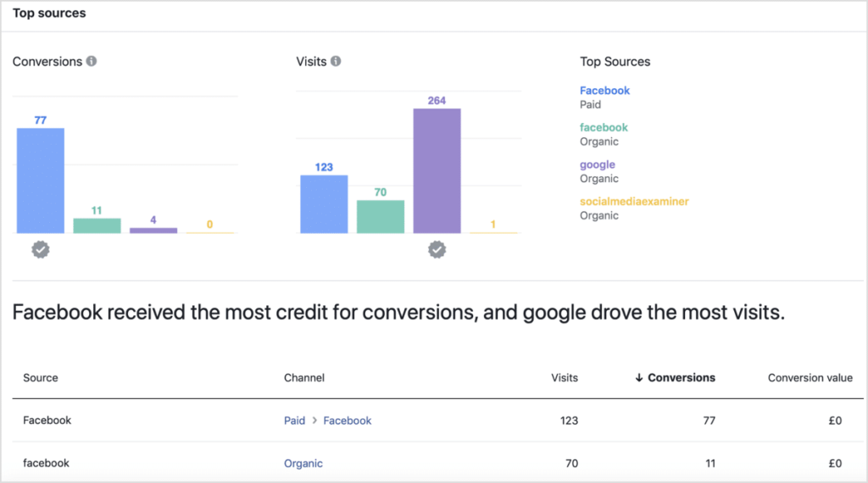This screenshot has width=868, height=483.
Task: Click the Paid channel link
Action: click(294, 420)
